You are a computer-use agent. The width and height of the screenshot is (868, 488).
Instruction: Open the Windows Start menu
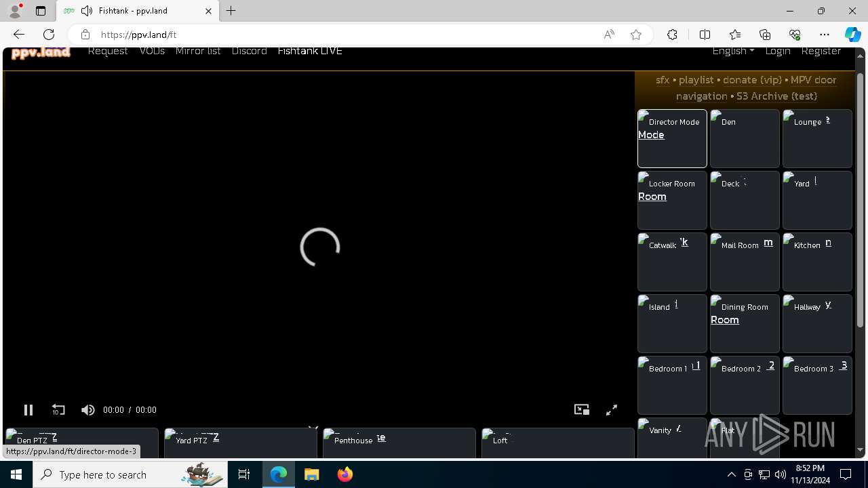16,474
